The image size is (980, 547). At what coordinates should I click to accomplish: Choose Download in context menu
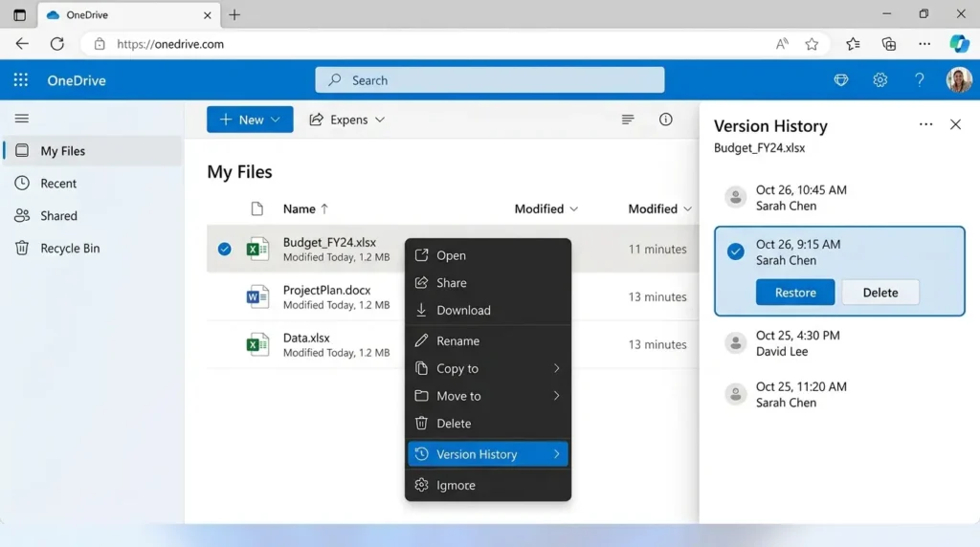(x=488, y=311)
